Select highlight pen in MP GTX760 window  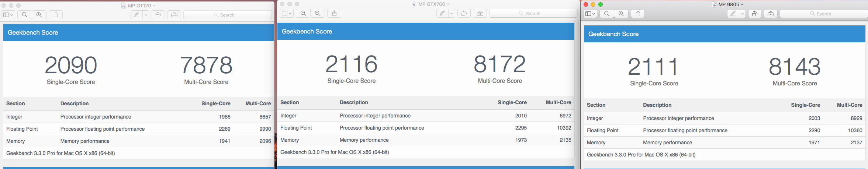[442, 13]
